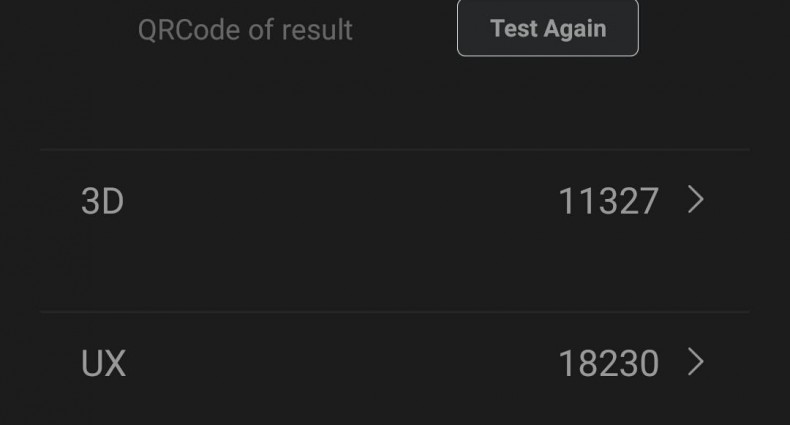Screen dimensions: 790x425
Task: Select the 3D benchmark row label
Action: pos(102,202)
